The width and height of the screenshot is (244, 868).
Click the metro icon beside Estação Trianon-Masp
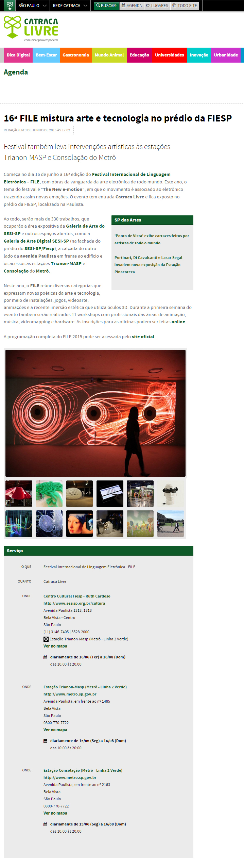[46, 639]
